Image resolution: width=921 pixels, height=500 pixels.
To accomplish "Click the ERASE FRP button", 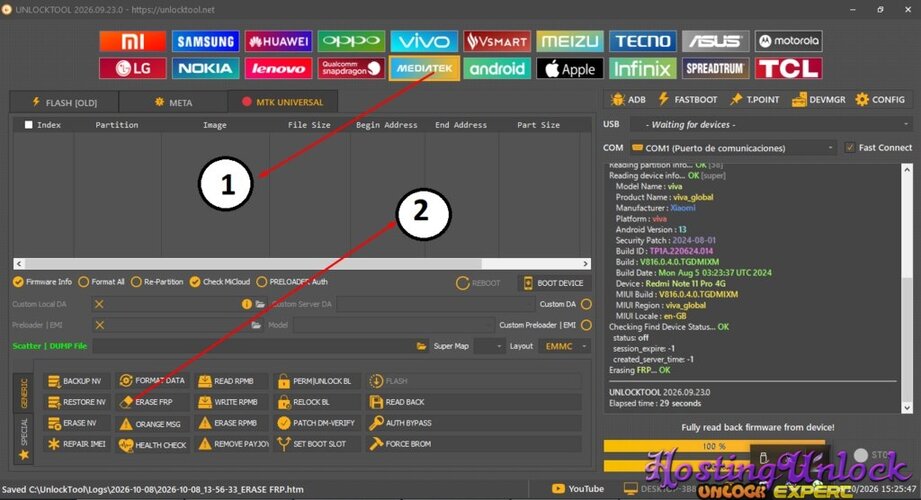I will coord(152,402).
